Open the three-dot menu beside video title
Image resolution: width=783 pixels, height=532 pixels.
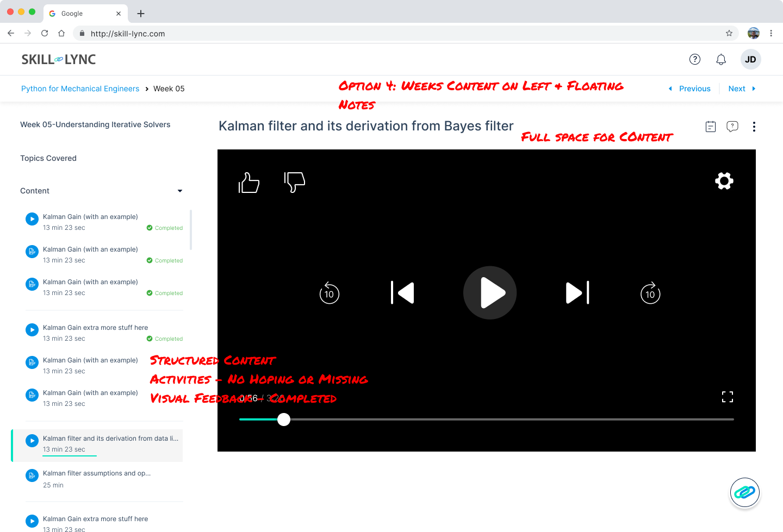click(754, 127)
